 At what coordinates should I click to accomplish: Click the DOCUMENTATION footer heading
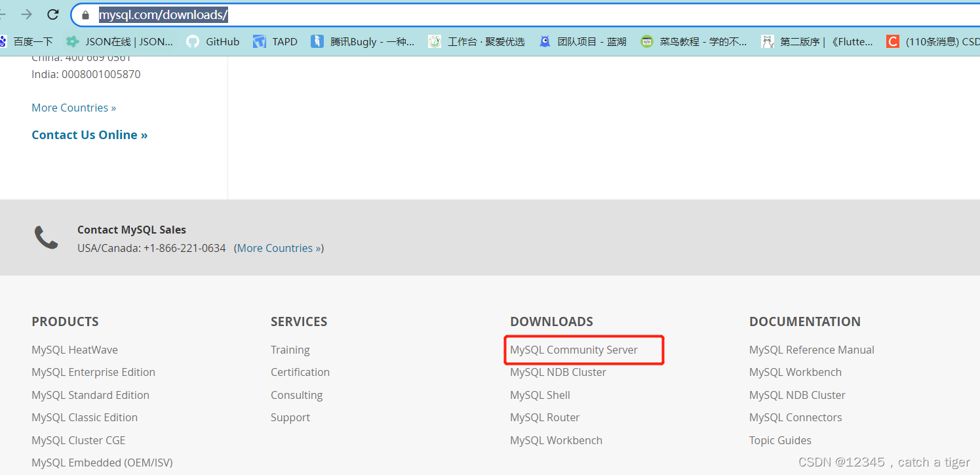805,321
